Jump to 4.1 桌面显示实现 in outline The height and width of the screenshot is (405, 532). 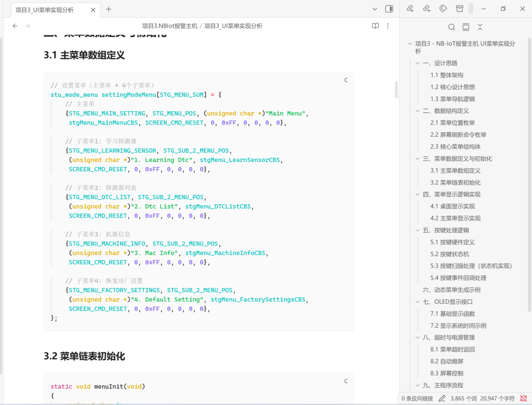[x=453, y=206]
